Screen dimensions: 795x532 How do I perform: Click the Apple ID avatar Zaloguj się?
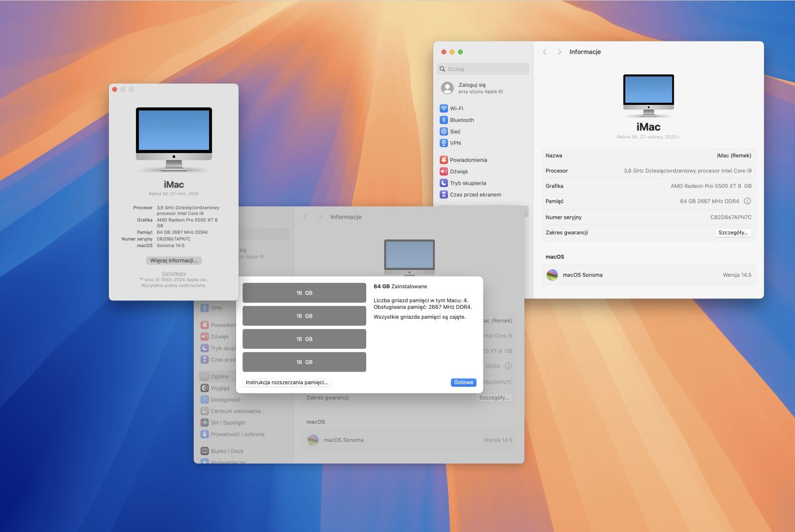tap(448, 88)
